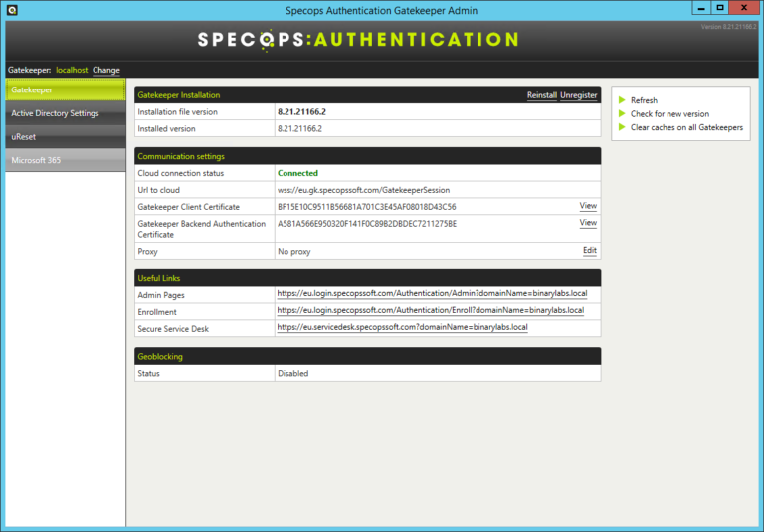Image resolution: width=764 pixels, height=532 pixels.
Task: Click Reinstall in Gatekeeper Installation header
Action: [x=542, y=95]
